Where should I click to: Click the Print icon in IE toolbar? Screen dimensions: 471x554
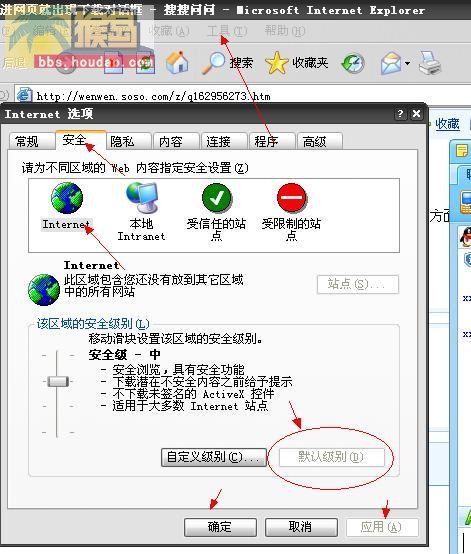[x=430, y=63]
